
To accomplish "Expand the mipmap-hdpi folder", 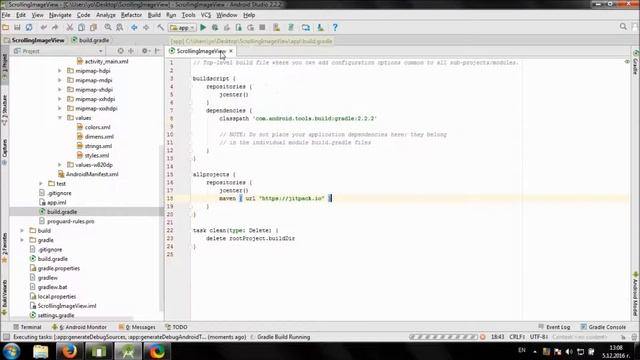I will [60, 71].
